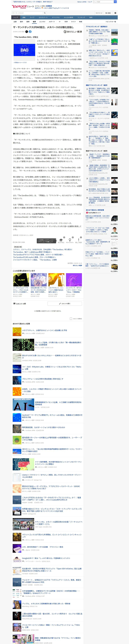129x644 pixels.
Task: Open the オリジナル tab
Action: click(x=56, y=17)
